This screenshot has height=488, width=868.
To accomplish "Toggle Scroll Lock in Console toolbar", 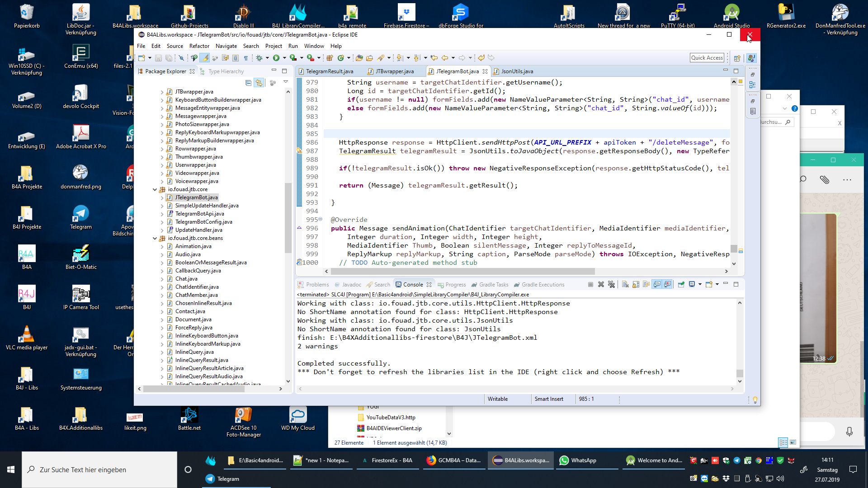I will [x=636, y=284].
